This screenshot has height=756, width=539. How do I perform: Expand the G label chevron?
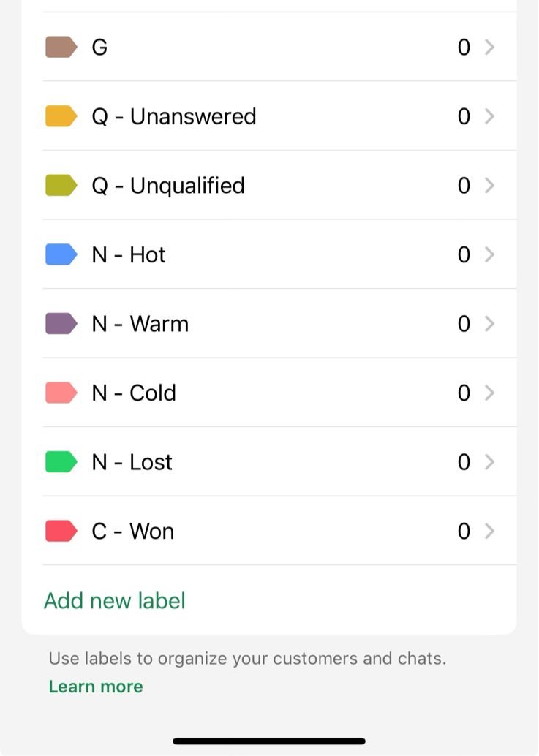click(x=490, y=48)
